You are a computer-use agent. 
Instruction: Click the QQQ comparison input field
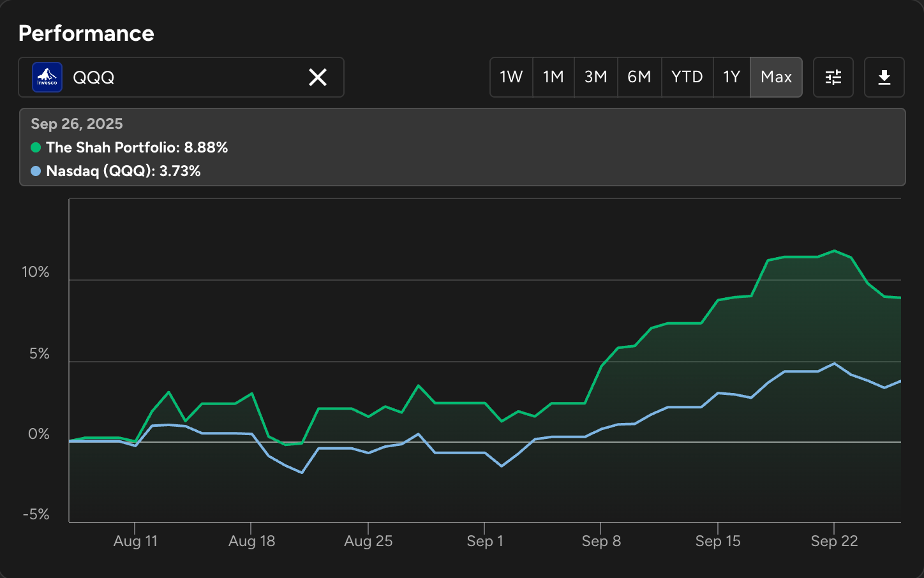pos(181,77)
